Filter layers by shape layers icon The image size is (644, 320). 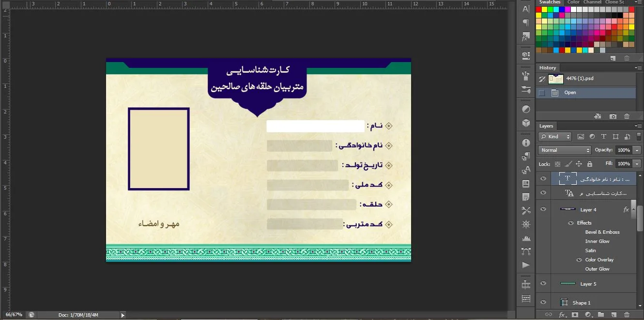coord(615,137)
